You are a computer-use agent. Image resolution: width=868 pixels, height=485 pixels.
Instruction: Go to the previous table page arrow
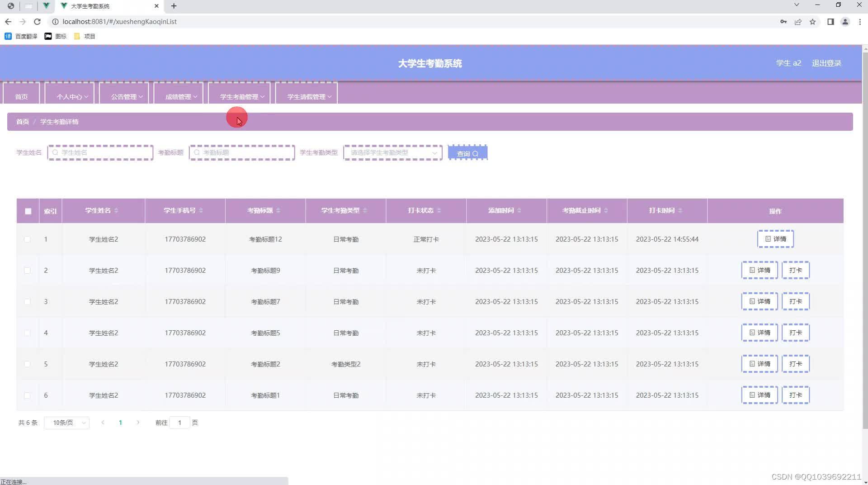[x=103, y=423]
